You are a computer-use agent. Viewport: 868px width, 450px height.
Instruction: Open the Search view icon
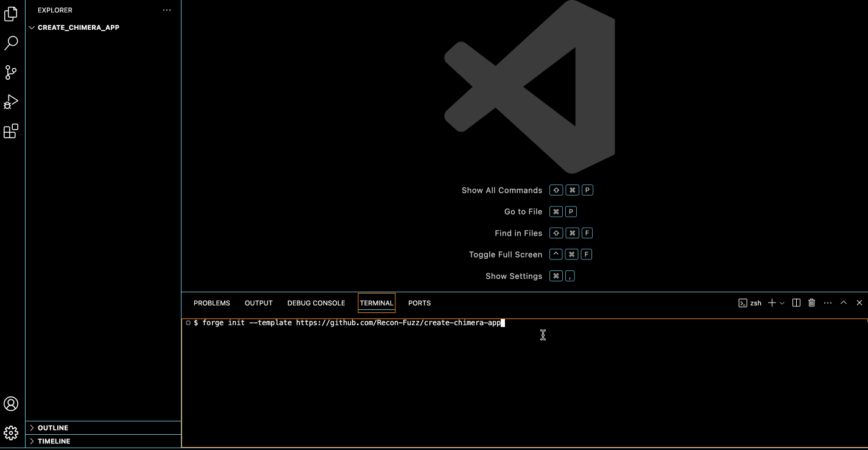[11, 43]
